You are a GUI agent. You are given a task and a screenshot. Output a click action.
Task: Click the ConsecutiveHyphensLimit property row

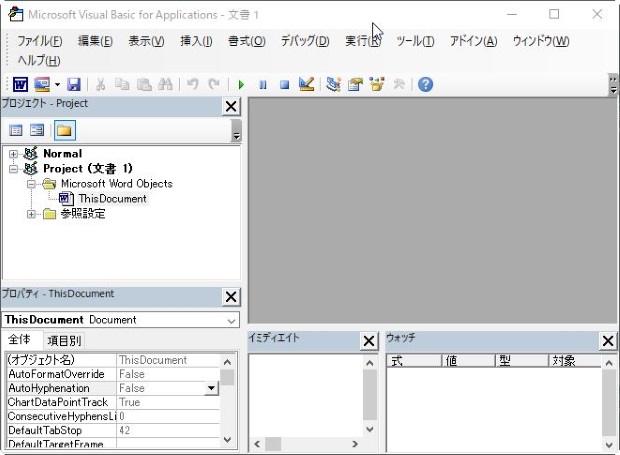(113, 416)
